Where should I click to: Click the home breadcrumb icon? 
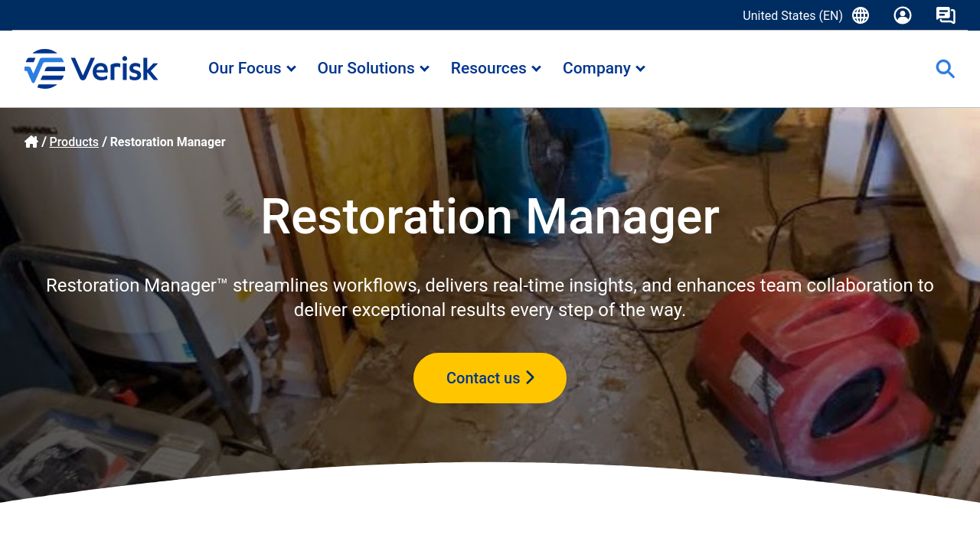pos(31,141)
